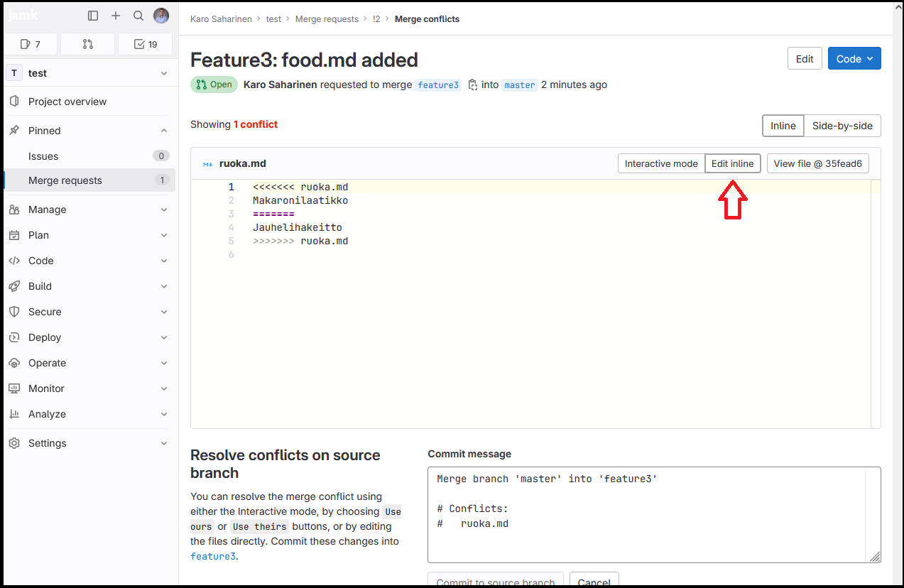904x588 pixels.
Task: Open the Code dropdown button
Action: click(x=854, y=59)
